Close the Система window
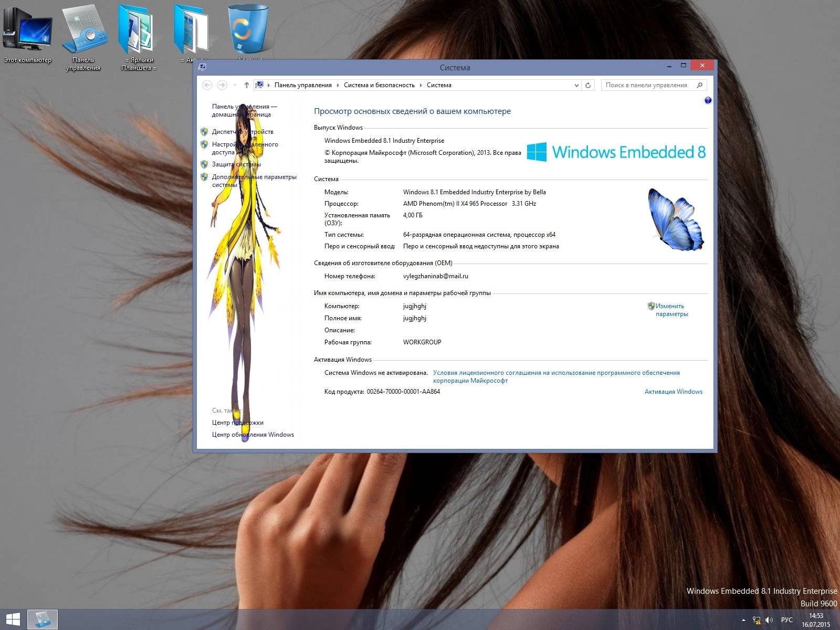 tap(702, 66)
